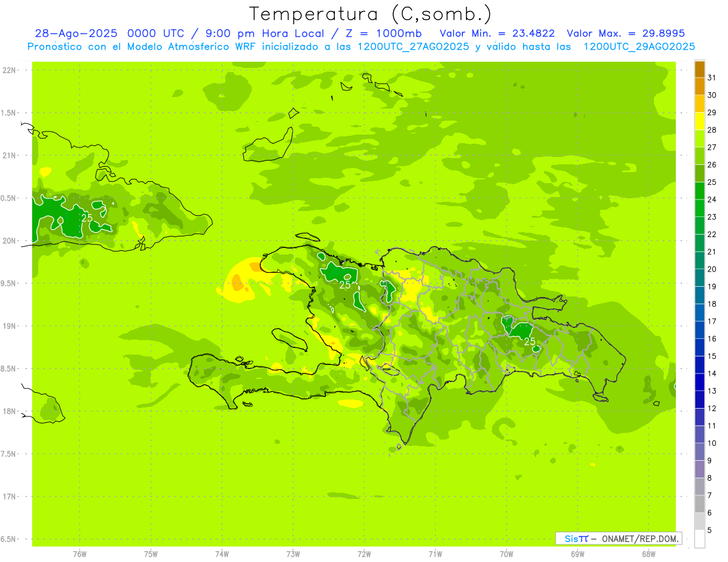Click the "21N" latitude axis label

pyautogui.click(x=10, y=156)
